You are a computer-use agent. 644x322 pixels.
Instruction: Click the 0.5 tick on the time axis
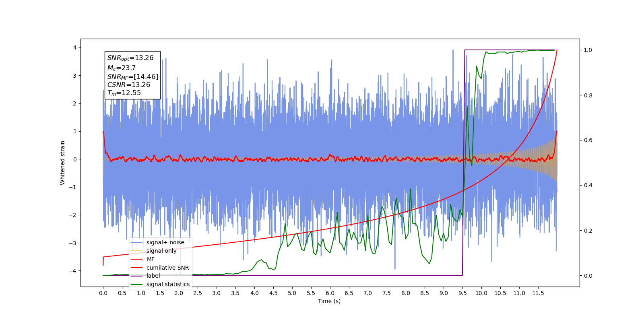[122, 293]
